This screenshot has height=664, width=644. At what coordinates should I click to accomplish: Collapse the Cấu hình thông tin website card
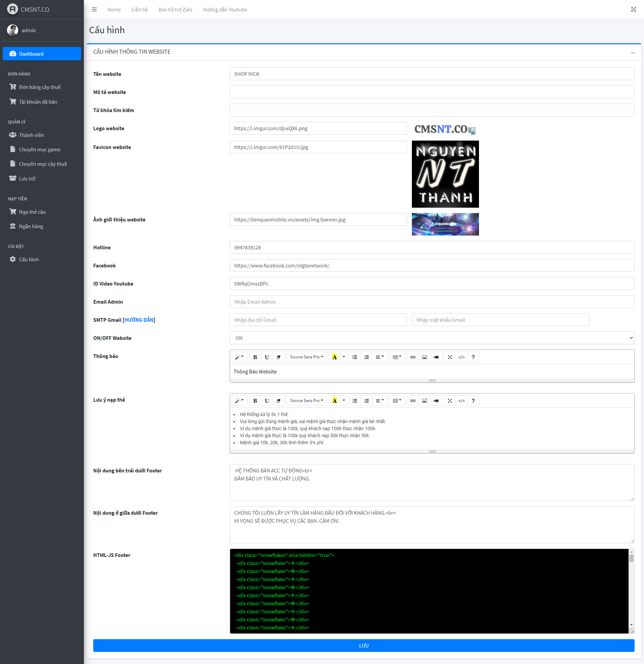click(x=633, y=53)
